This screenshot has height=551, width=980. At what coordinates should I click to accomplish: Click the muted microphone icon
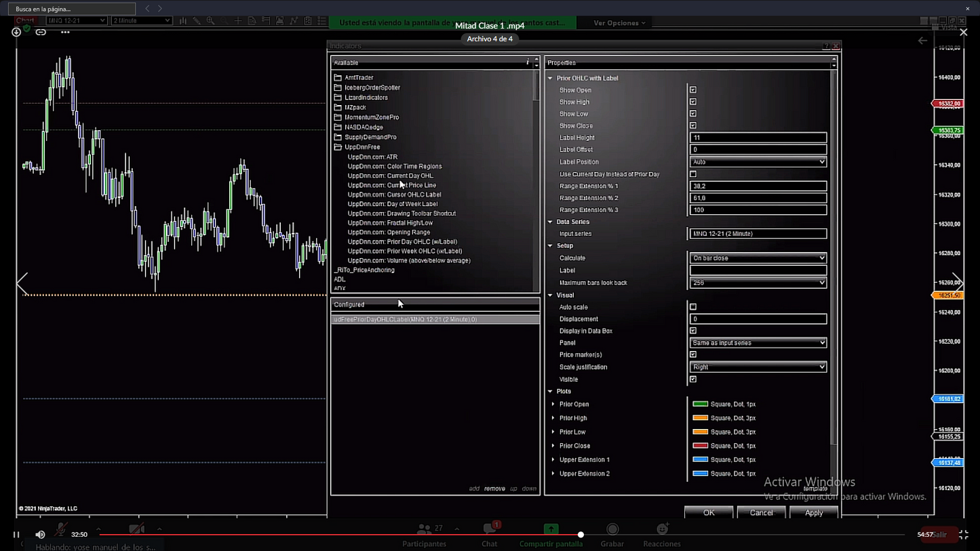60,529
